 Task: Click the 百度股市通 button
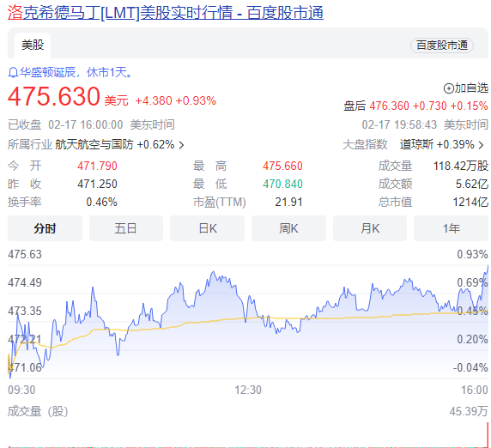coord(441,45)
